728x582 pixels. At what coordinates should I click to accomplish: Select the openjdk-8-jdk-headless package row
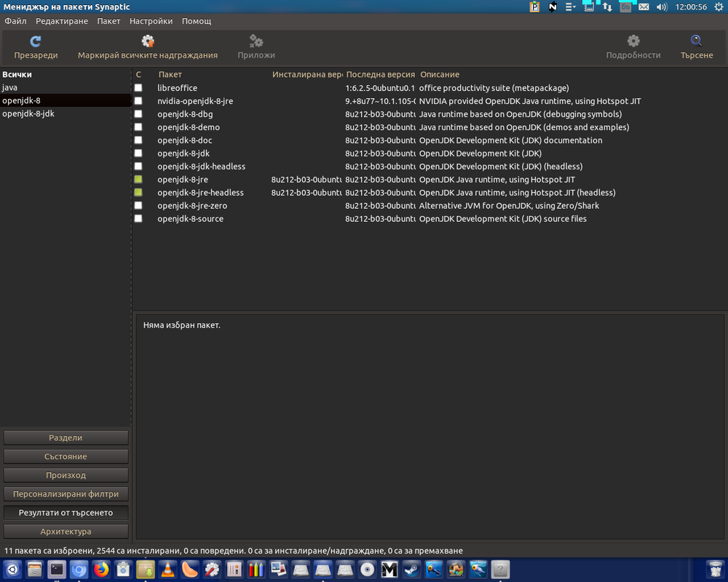coord(430,166)
